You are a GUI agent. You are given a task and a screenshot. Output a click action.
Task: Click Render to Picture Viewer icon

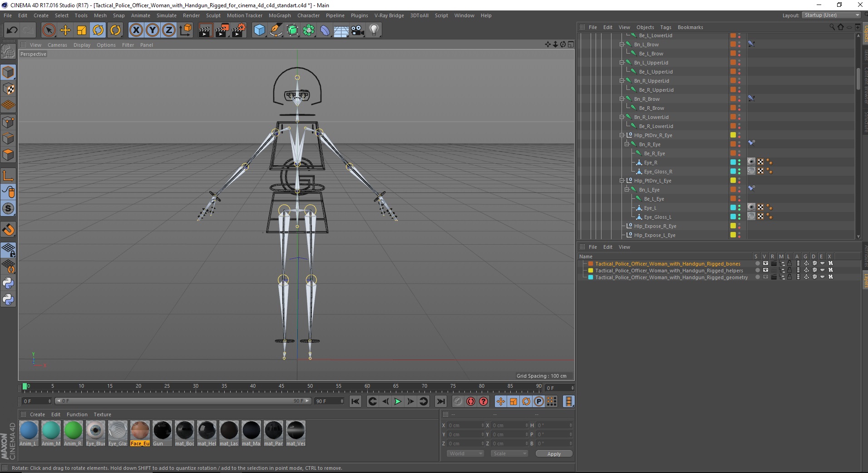[222, 30]
